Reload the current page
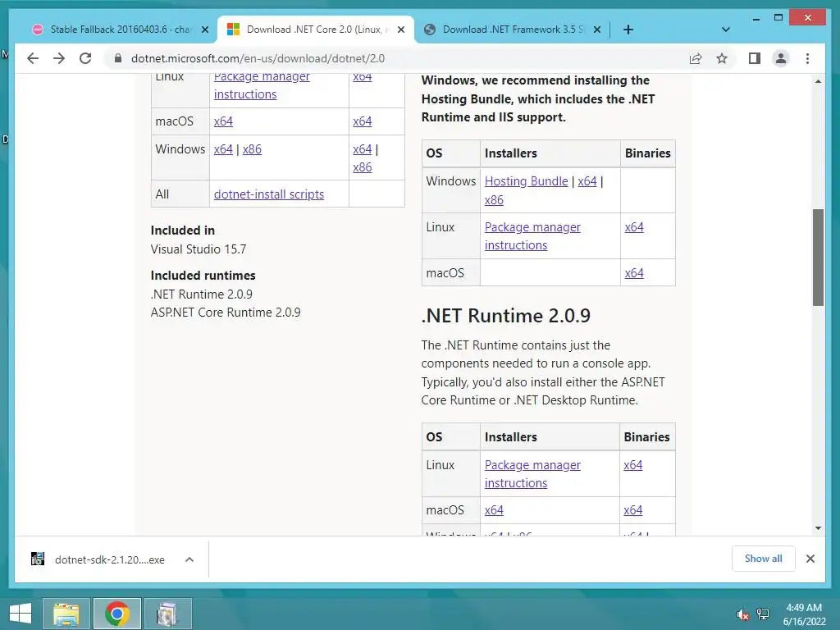Image resolution: width=840 pixels, height=630 pixels. click(85, 58)
